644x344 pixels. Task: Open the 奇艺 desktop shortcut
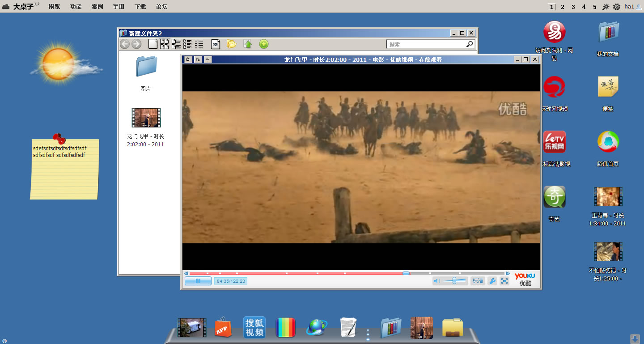555,204
